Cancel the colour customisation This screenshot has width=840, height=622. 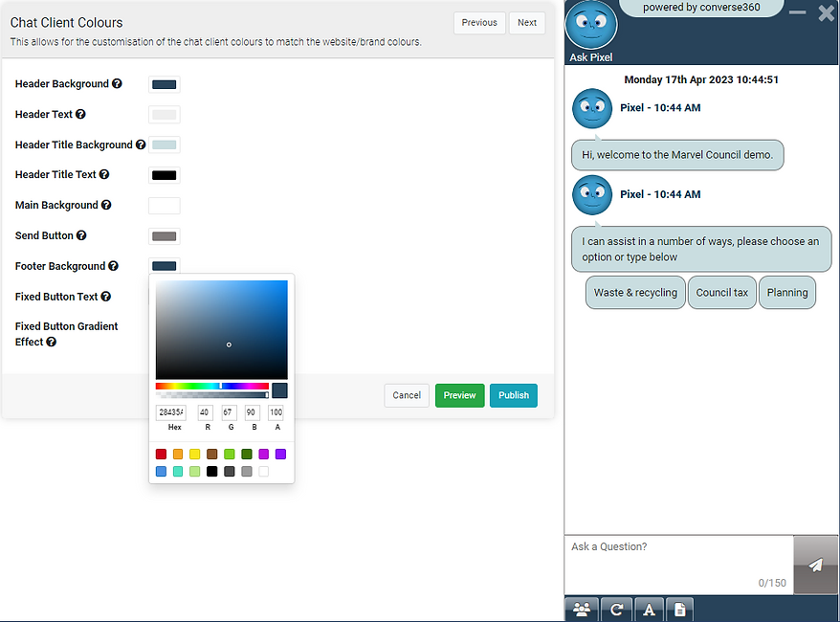[407, 394]
